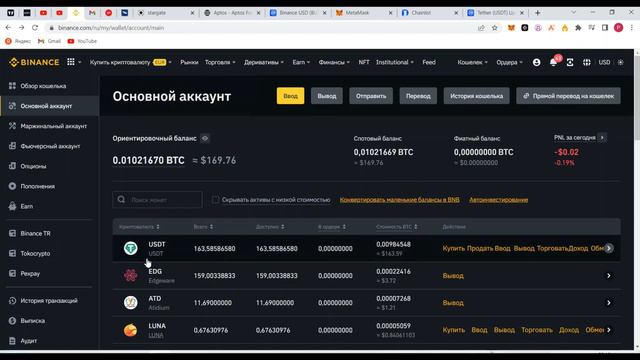Click the Options sidebar icon
640x360 pixels.
pyautogui.click(x=12, y=166)
